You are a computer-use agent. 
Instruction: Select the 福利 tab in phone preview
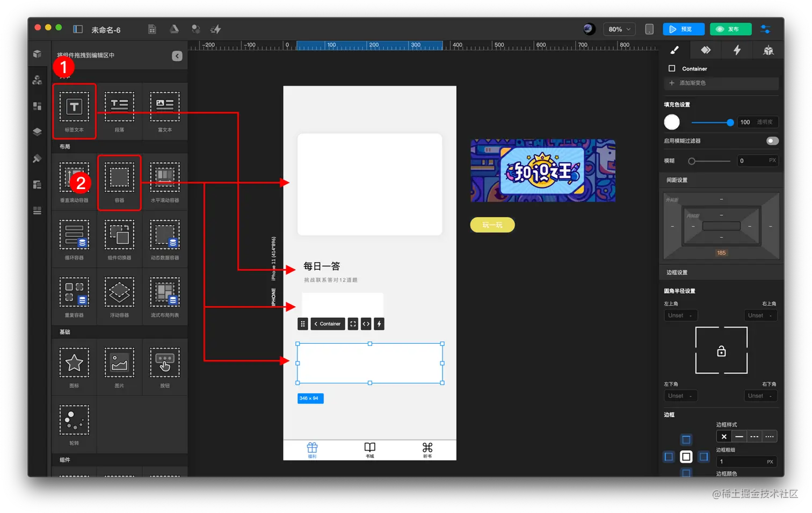(312, 450)
